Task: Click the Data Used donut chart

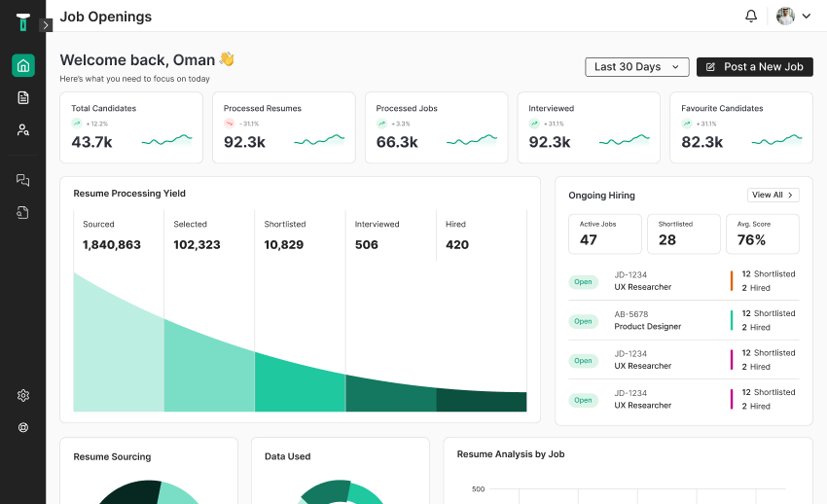Action: coord(341,492)
